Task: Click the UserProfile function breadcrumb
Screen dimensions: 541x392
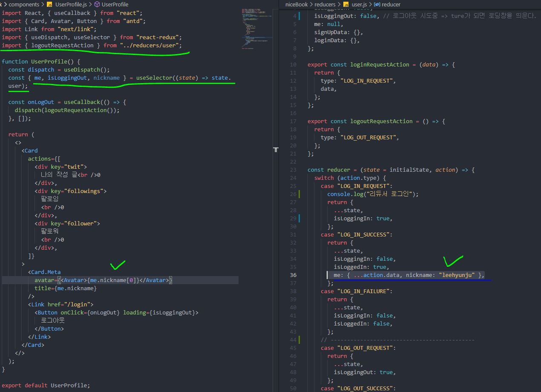Action: (115, 4)
